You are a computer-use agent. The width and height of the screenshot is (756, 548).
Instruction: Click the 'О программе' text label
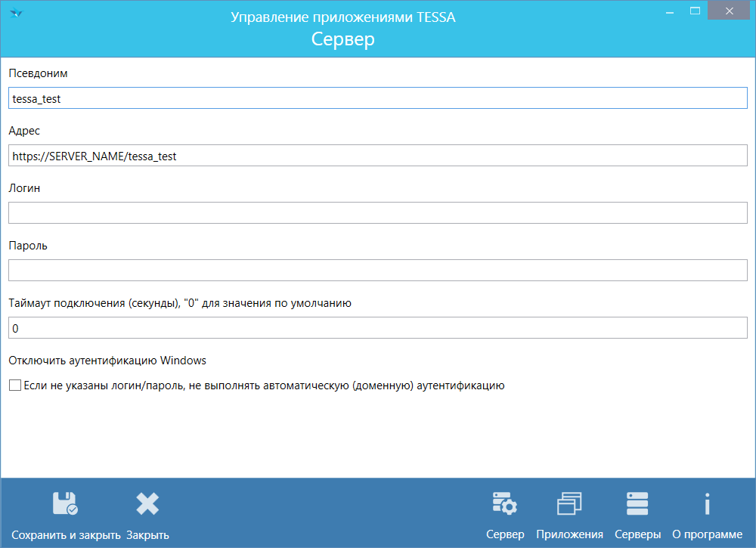point(707,534)
